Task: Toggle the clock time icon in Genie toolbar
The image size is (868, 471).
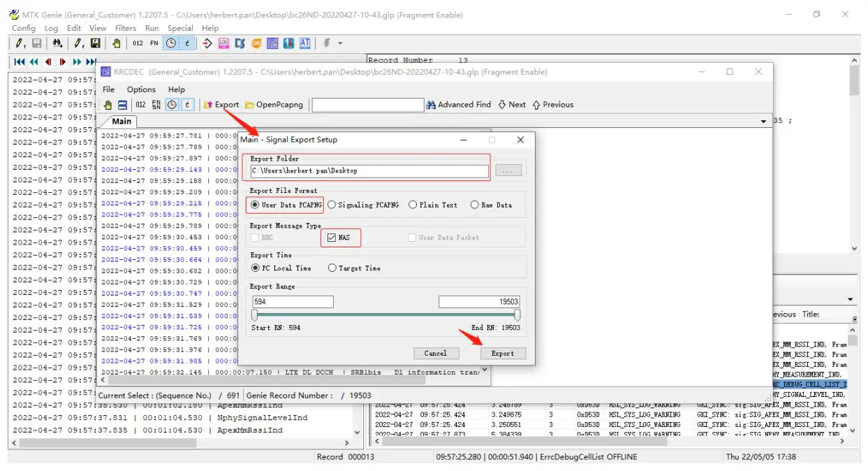Action: 171,43
